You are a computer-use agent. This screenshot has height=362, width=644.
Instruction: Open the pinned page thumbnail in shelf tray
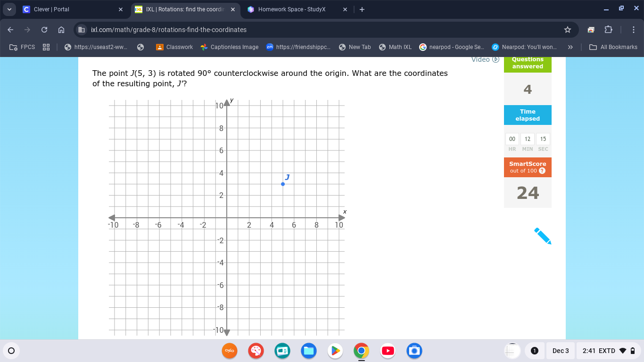512,351
